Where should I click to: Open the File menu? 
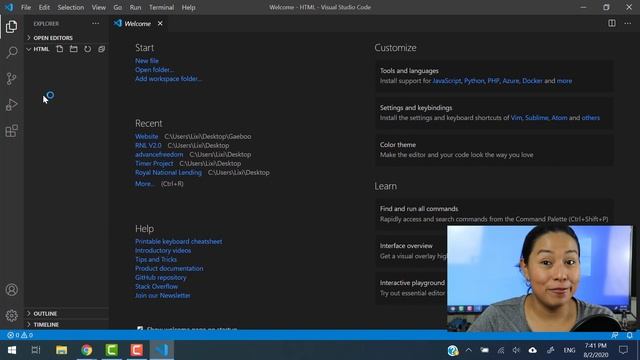[x=26, y=7]
